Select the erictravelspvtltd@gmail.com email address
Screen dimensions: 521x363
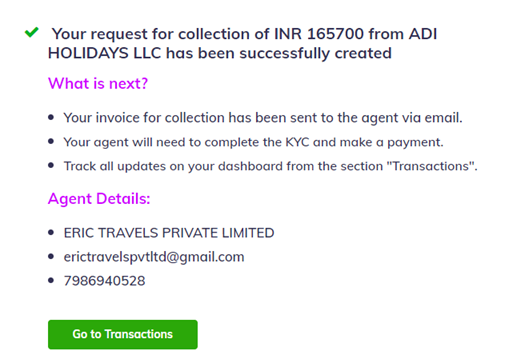point(154,257)
